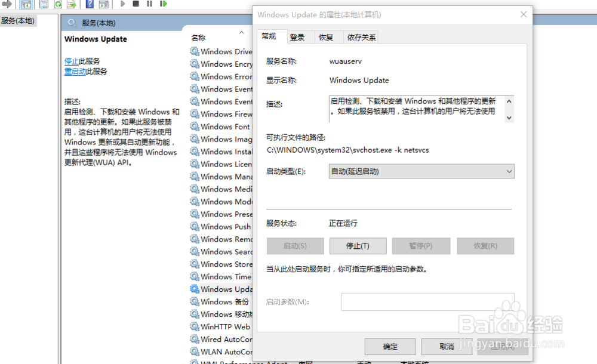
Task: Toggle the show/hide console tree icon
Action: 26,4
